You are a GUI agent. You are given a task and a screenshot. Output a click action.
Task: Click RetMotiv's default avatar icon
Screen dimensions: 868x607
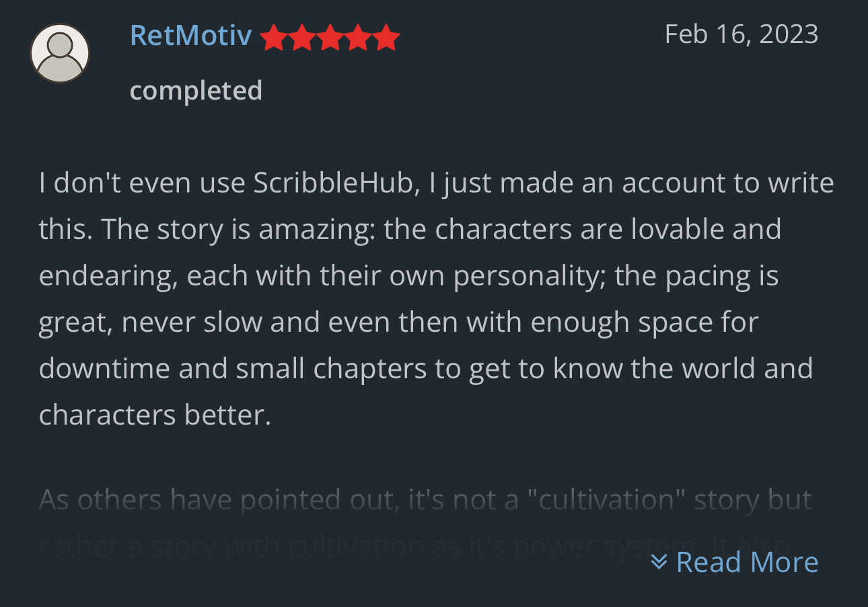pyautogui.click(x=60, y=54)
